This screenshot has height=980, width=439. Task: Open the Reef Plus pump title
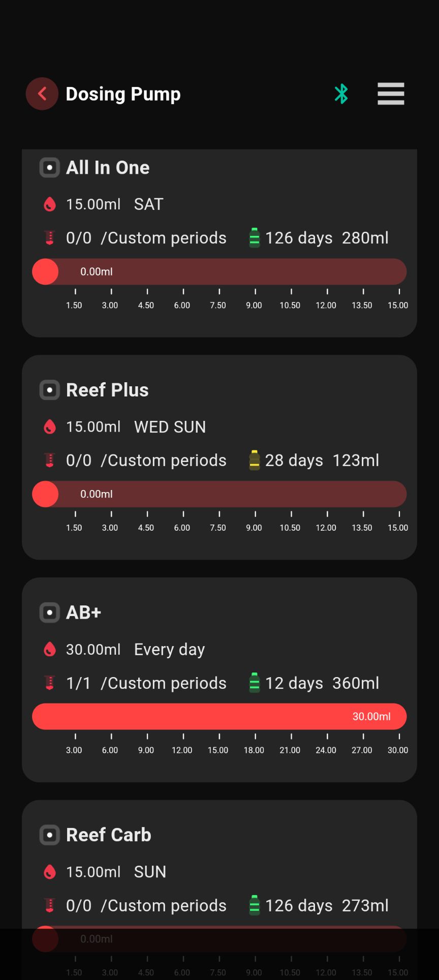[107, 390]
